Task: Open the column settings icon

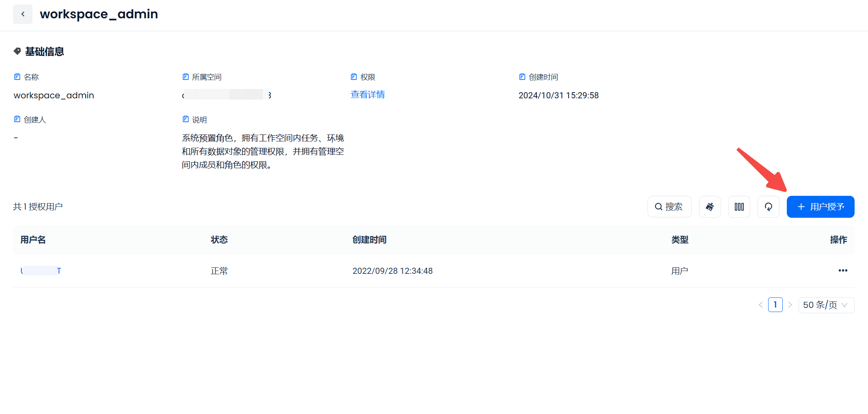Action: click(x=739, y=207)
